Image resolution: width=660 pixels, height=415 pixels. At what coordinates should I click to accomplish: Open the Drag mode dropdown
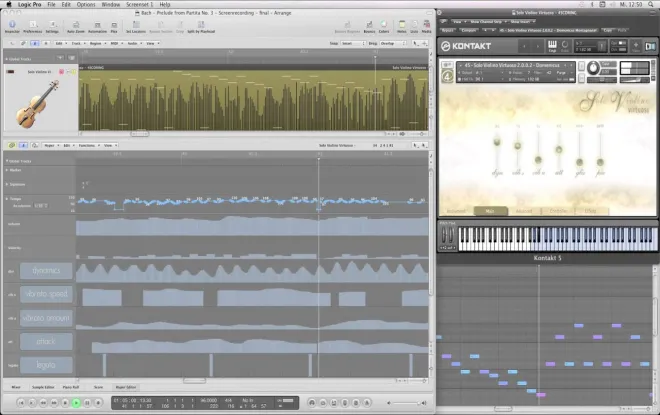393,43
